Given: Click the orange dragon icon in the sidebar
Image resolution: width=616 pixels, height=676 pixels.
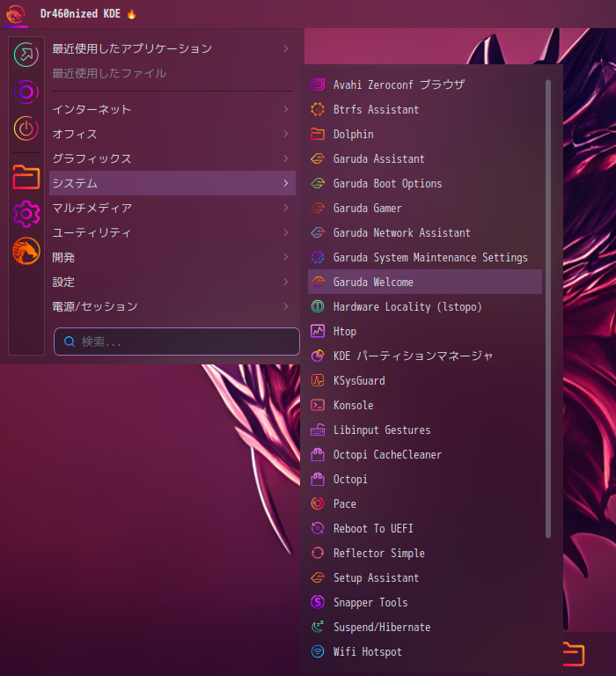Looking at the screenshot, I should pos(26,251).
